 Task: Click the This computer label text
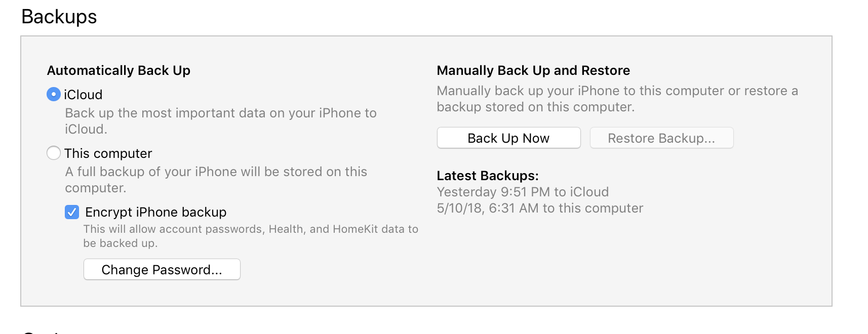tap(108, 153)
